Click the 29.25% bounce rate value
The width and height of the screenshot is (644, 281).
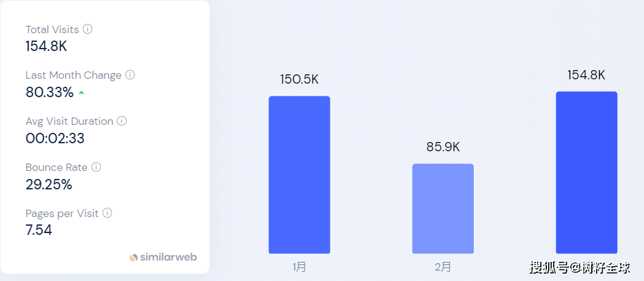49,184
